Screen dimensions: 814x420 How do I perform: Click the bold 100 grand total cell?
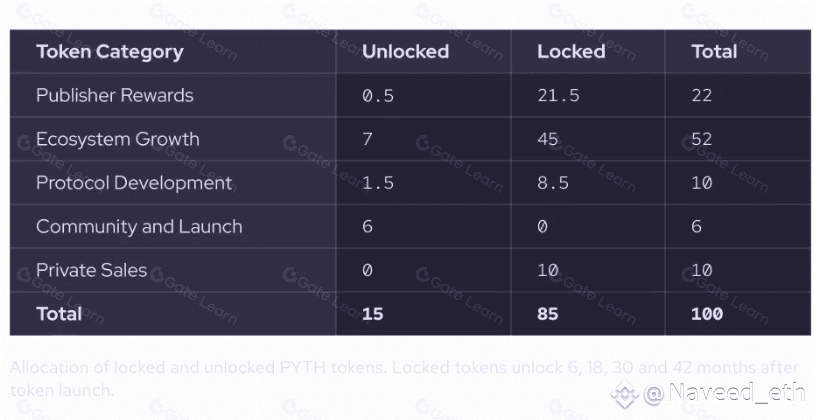pyautogui.click(x=707, y=314)
